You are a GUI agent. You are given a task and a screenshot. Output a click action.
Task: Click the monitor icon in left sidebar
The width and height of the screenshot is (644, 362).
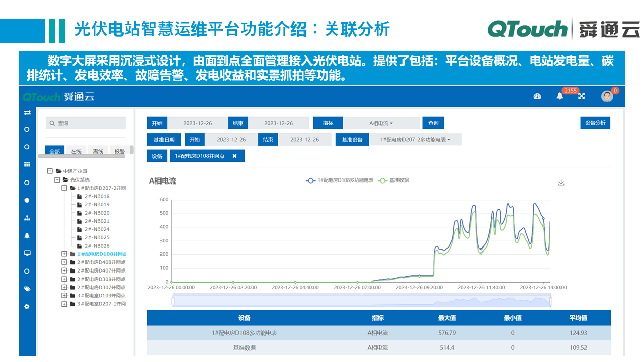(x=28, y=253)
